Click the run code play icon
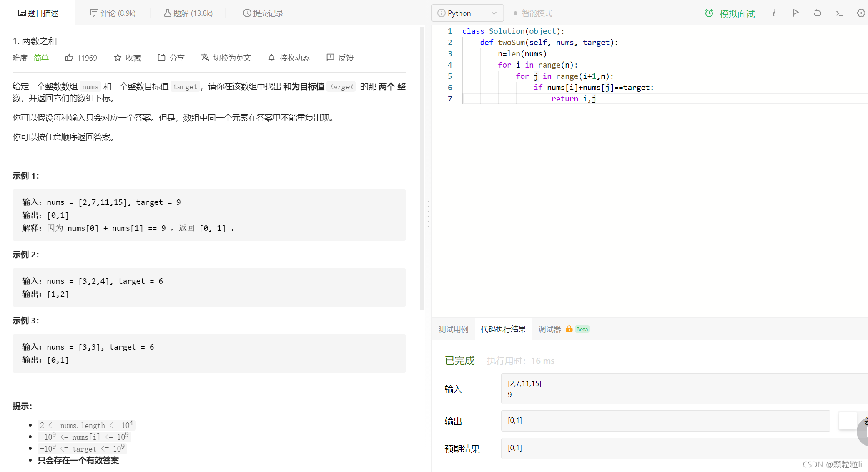 click(x=795, y=13)
